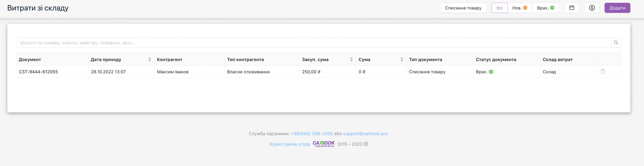Viewport: 644px width, 166px height.
Task: Open support@carbook.pro email link
Action: click(x=365, y=134)
